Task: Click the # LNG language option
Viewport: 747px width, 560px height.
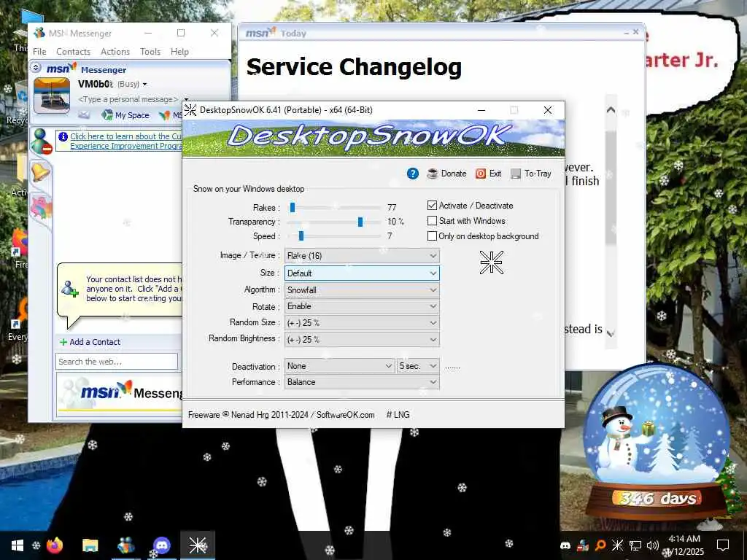Action: click(398, 415)
